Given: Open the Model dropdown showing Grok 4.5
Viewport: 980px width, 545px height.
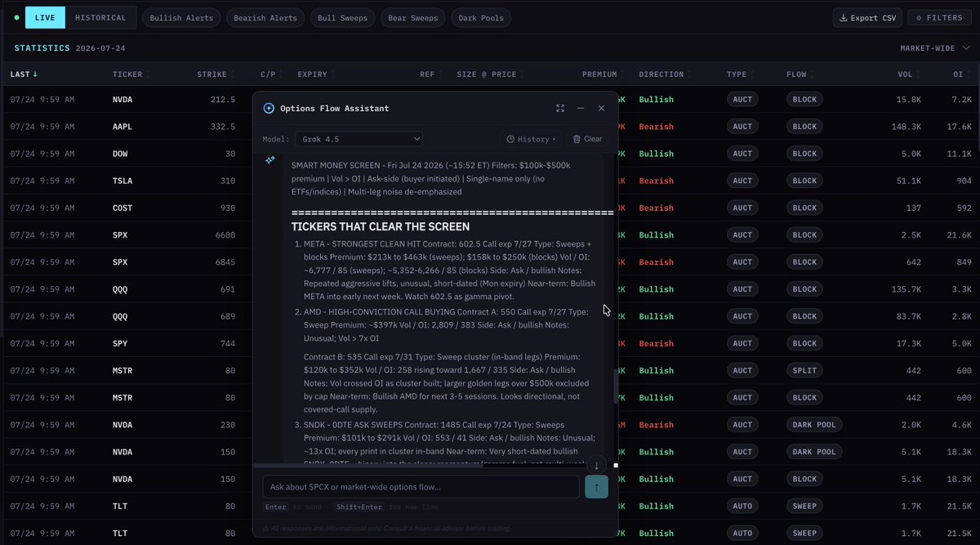Looking at the screenshot, I should pos(359,139).
